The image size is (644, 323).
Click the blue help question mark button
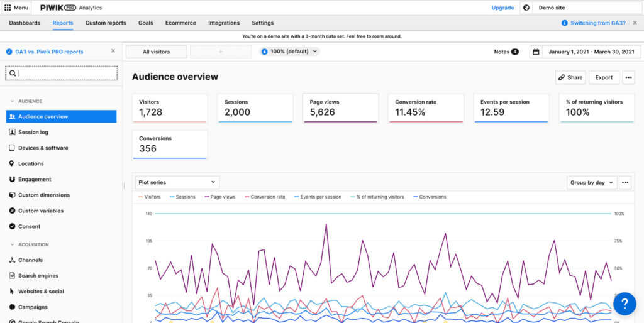coord(624,303)
